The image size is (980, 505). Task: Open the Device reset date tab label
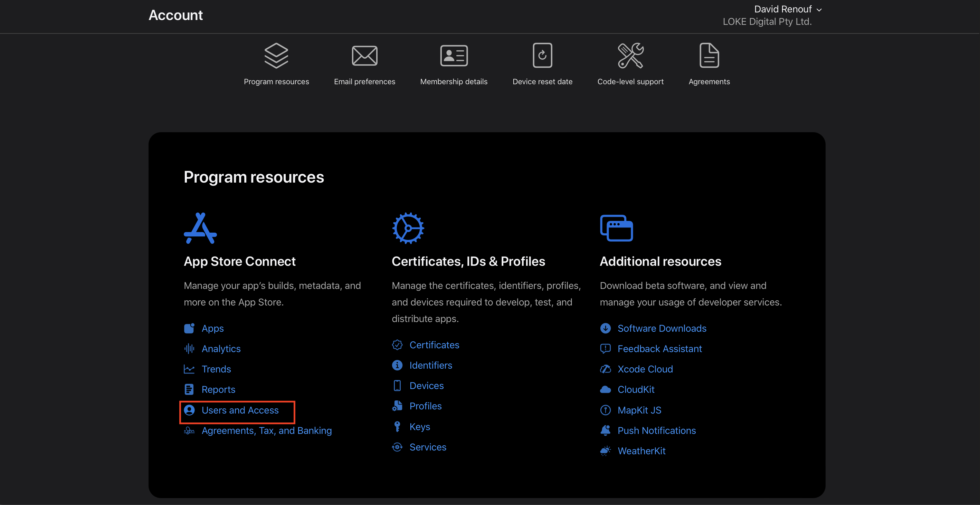point(542,81)
